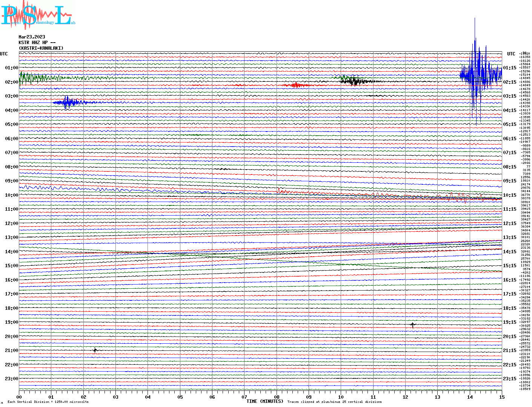Click the 11:15 time label on the right
This screenshot has height=407, width=532.
(510, 209)
